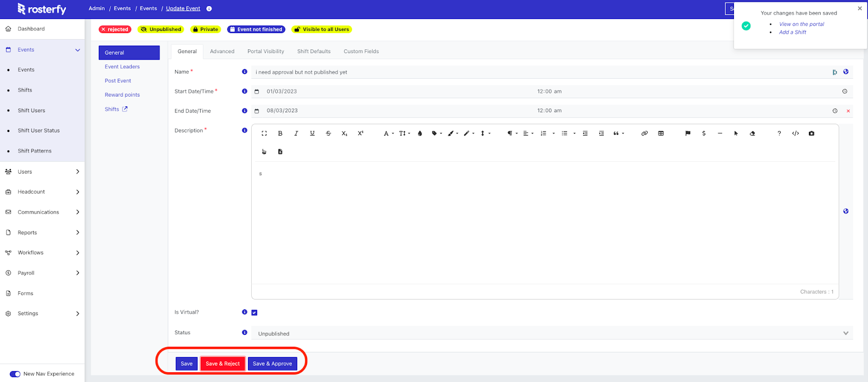Open the text alignment dropdown
The width and height of the screenshot is (868, 382).
(528, 133)
